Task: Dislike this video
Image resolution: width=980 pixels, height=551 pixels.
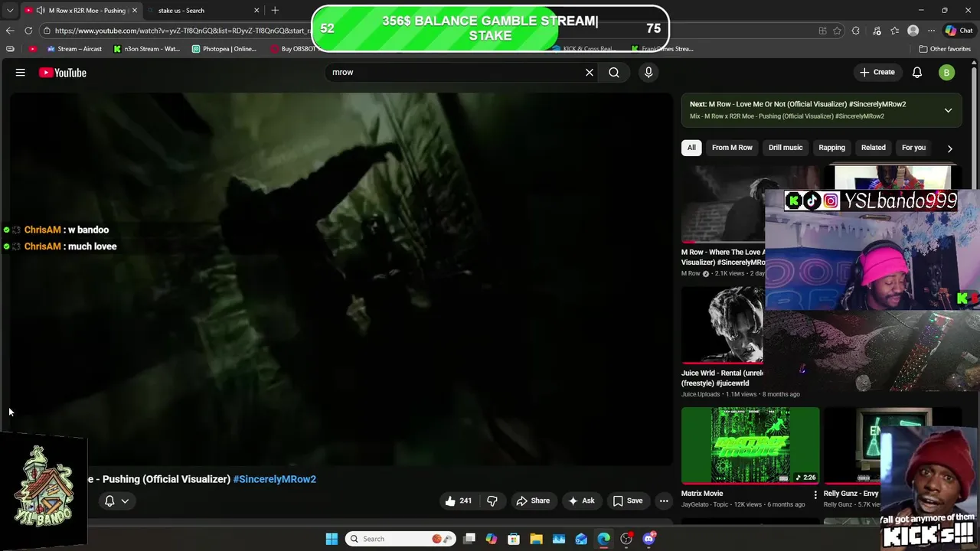Action: [x=492, y=500]
